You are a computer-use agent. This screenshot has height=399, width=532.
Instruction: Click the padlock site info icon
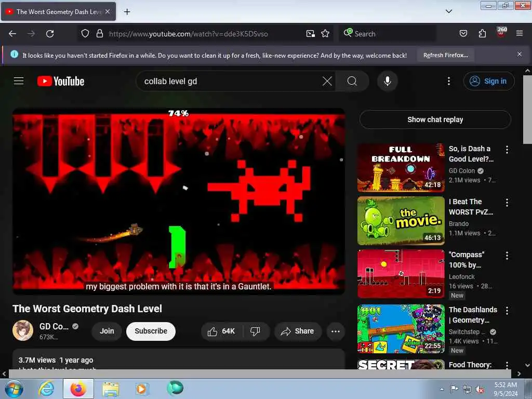99,34
